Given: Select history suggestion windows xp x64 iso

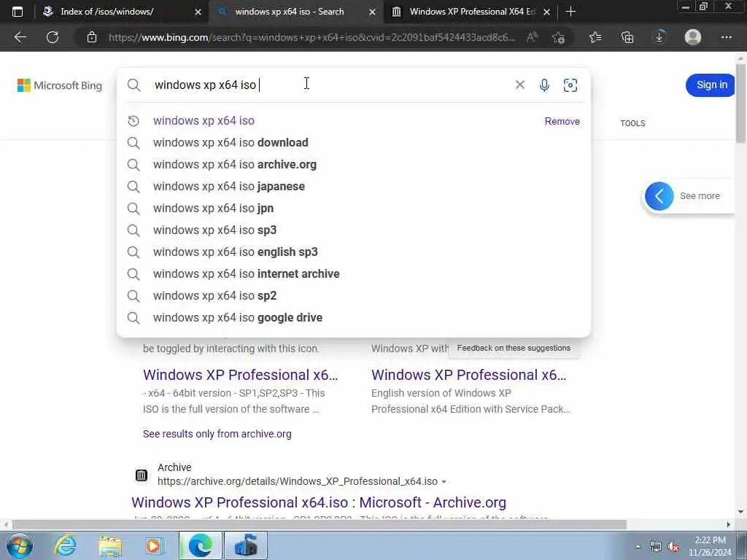Looking at the screenshot, I should pos(204,121).
